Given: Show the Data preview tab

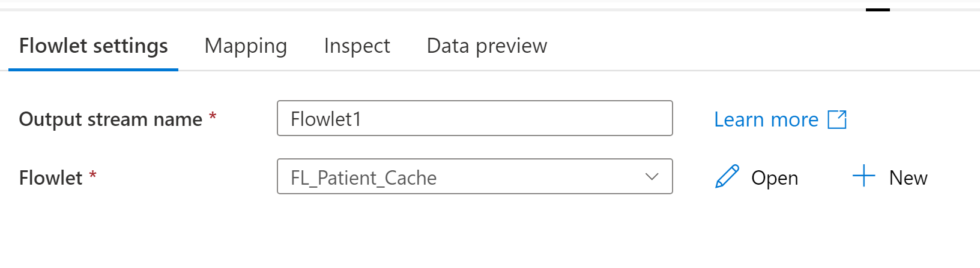Looking at the screenshot, I should pos(486,46).
